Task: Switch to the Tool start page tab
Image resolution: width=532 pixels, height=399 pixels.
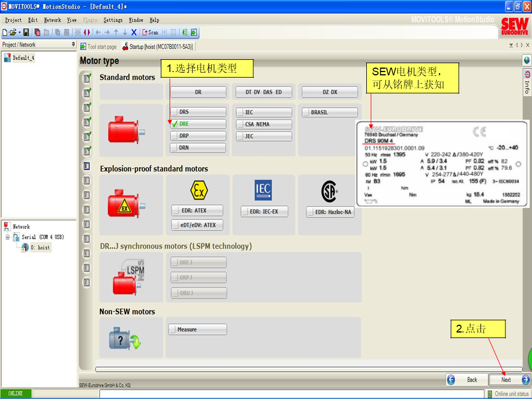Action: (x=99, y=47)
